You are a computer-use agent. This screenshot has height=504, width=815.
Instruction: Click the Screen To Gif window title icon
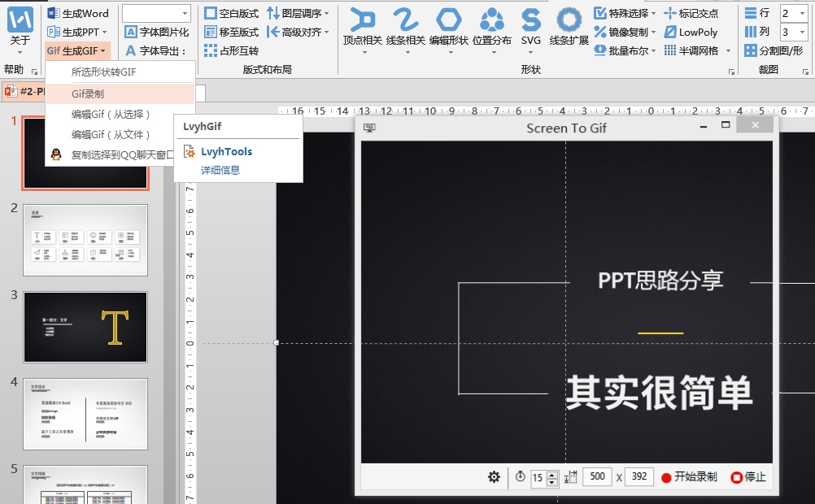coord(369,128)
